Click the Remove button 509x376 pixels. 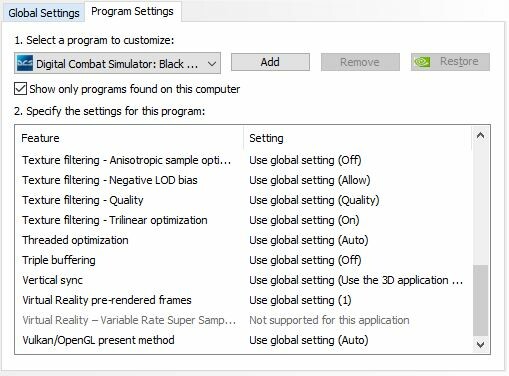(x=360, y=62)
